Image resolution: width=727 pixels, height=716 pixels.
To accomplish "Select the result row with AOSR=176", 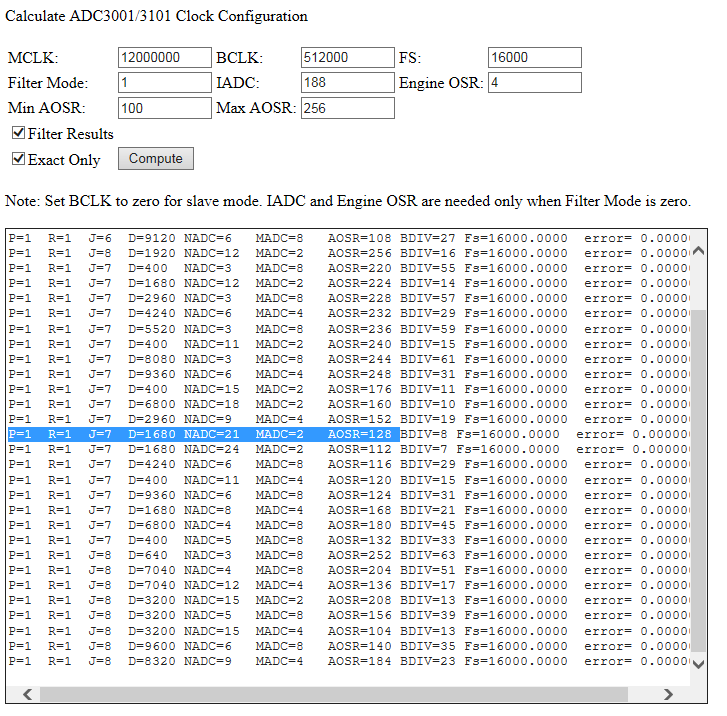I will (349, 389).
